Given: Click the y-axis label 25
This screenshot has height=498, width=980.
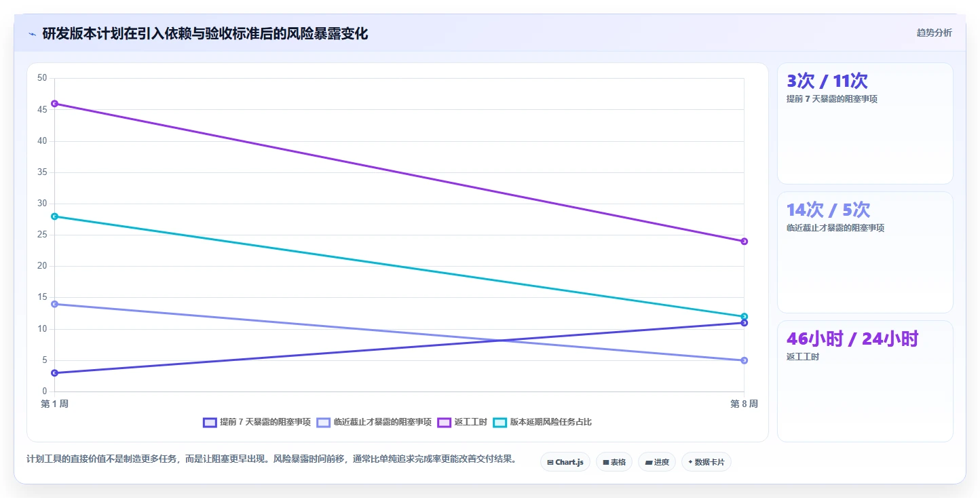Looking at the screenshot, I should coord(42,235).
